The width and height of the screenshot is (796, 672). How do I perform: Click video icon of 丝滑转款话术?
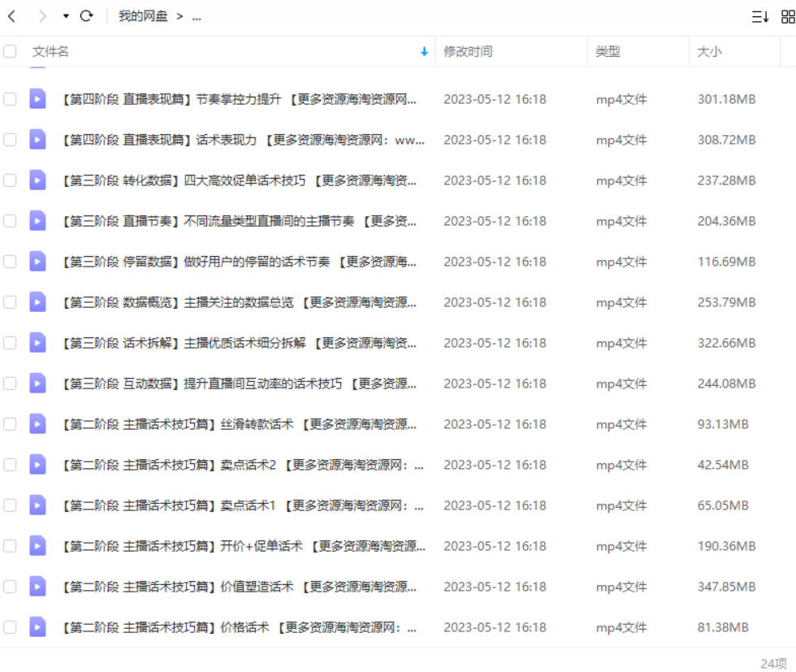click(x=37, y=423)
